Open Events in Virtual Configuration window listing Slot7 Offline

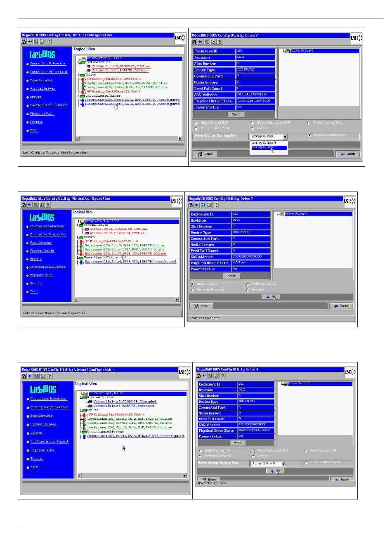(35, 284)
